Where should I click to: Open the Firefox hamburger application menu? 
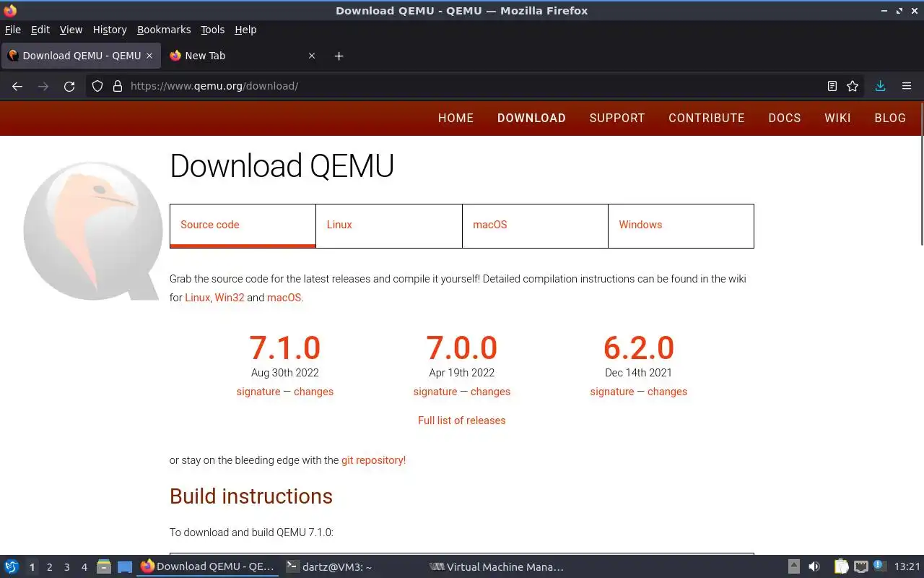click(907, 86)
